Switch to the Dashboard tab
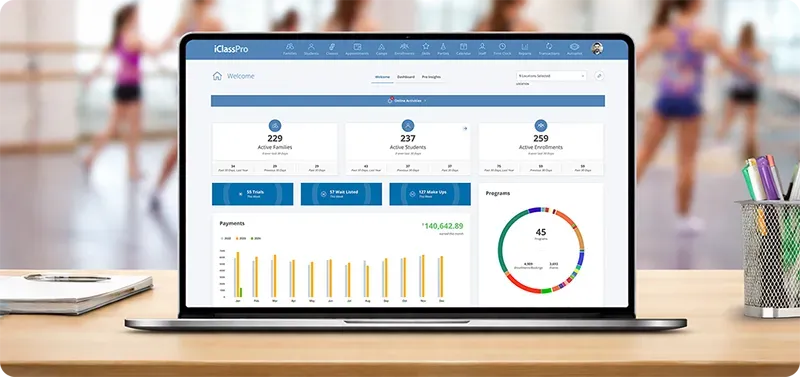 point(406,77)
